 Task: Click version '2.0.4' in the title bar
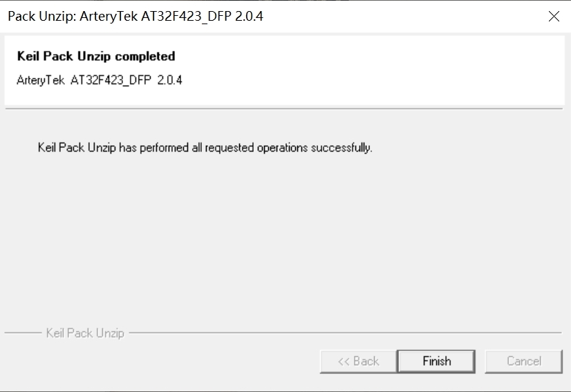[249, 17]
